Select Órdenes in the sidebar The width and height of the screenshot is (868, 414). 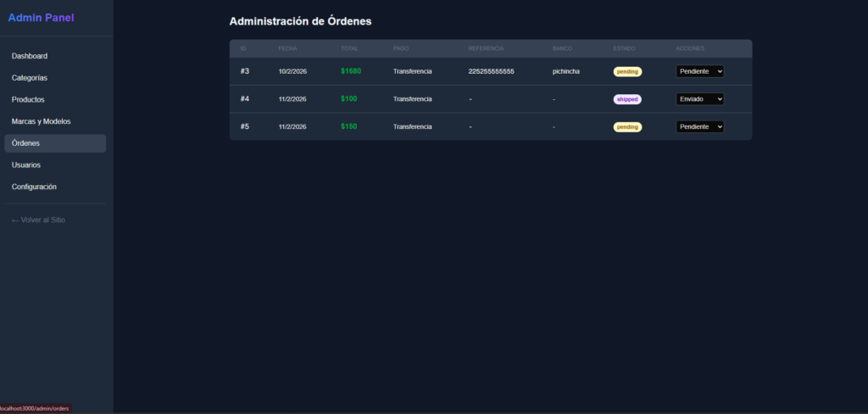pos(26,143)
